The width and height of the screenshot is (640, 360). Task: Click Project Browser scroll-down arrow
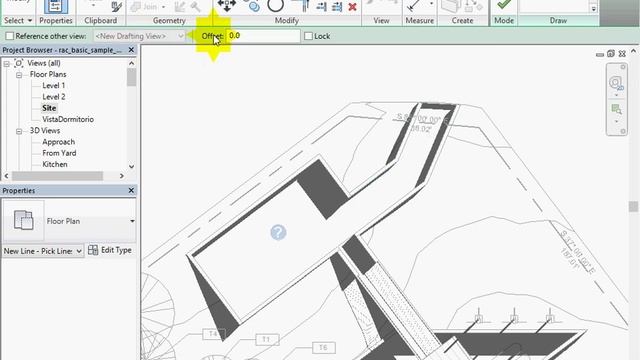[x=131, y=166]
